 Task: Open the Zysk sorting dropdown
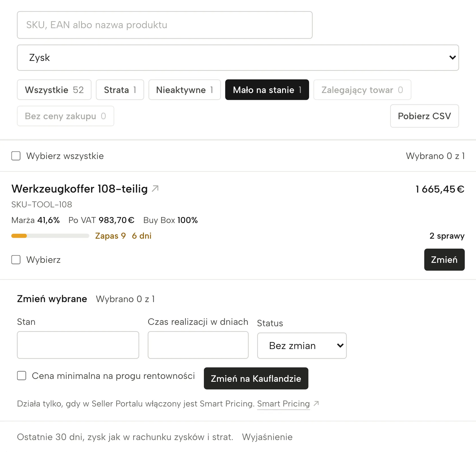pos(238,57)
